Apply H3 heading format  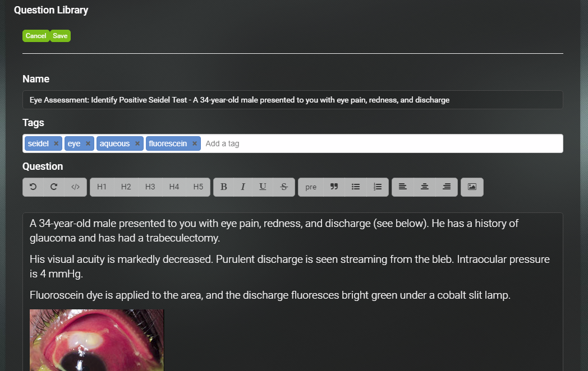(x=150, y=187)
